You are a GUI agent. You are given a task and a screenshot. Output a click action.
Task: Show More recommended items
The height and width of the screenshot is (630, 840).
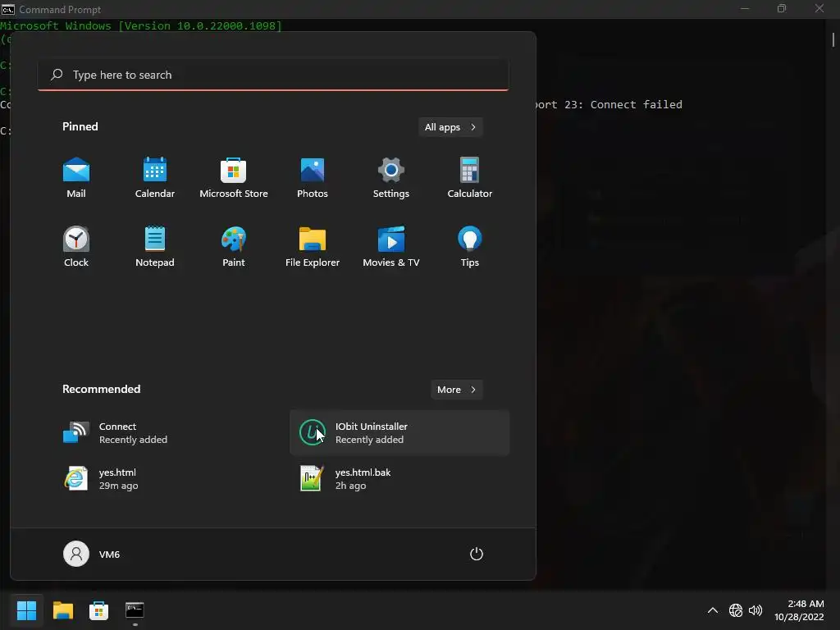[x=456, y=390]
